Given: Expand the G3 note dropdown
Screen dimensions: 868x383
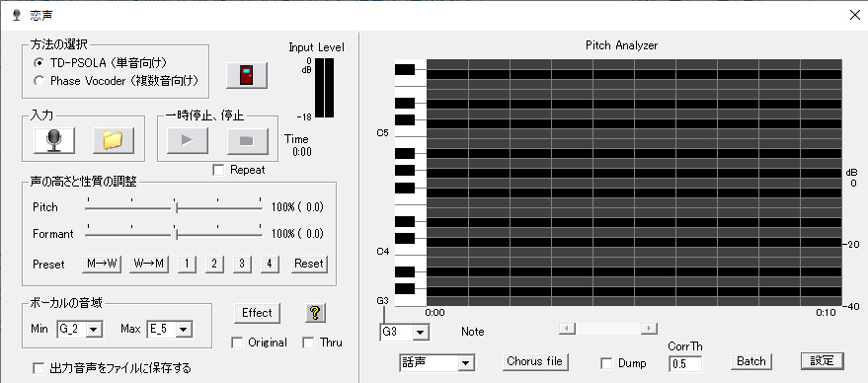Looking at the screenshot, I should click(x=420, y=332).
